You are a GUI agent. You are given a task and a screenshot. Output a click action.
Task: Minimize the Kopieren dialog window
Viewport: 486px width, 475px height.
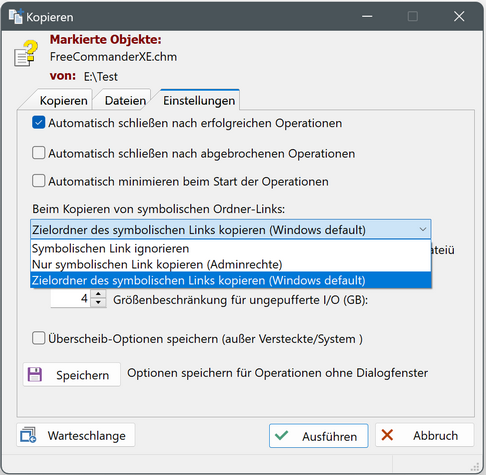367,16
